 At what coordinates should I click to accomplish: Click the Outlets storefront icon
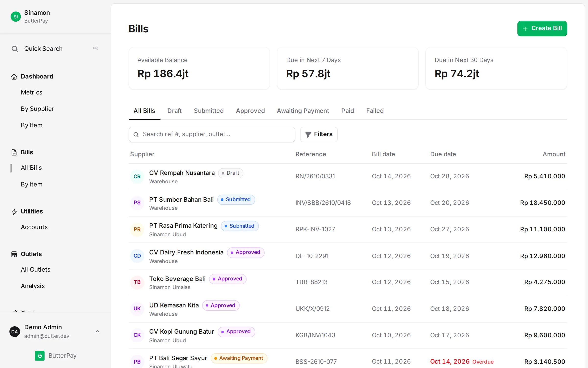pos(14,254)
